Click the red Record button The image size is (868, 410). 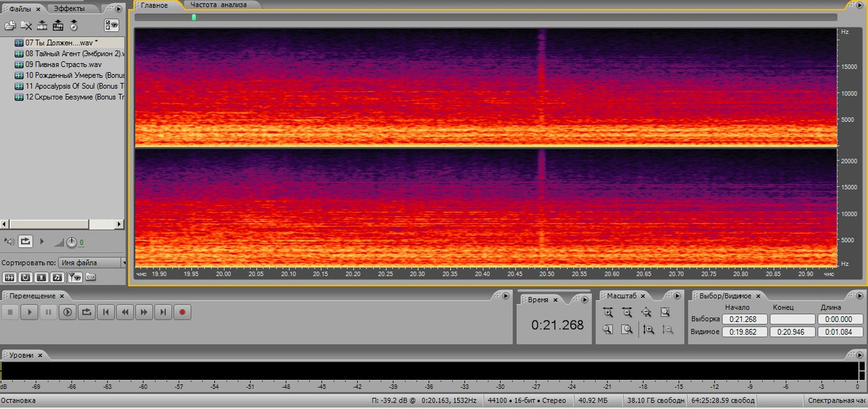pyautogui.click(x=182, y=312)
